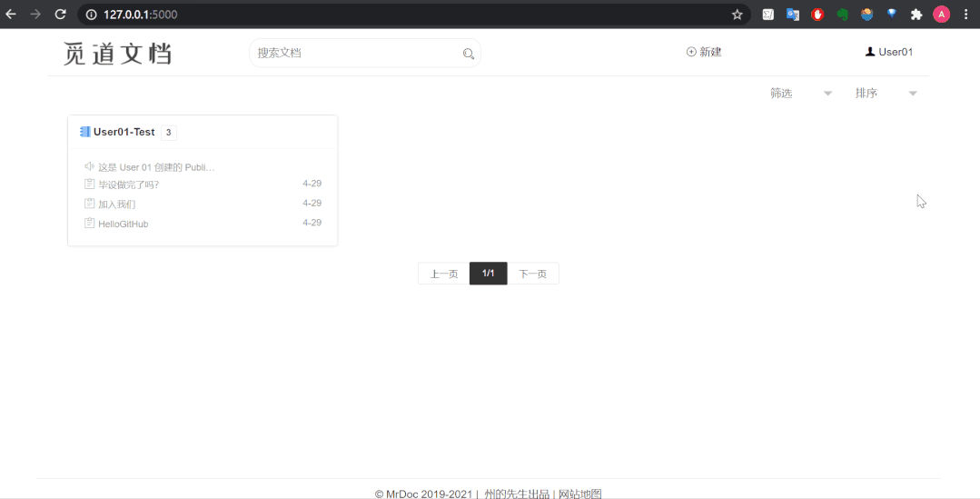Click the document icon next to HelloGitHub
Image resolution: width=980 pixels, height=499 pixels.
pyautogui.click(x=89, y=224)
